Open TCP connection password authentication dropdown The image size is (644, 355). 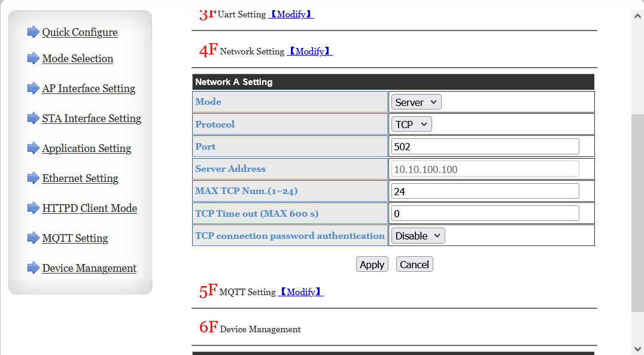[x=418, y=236]
